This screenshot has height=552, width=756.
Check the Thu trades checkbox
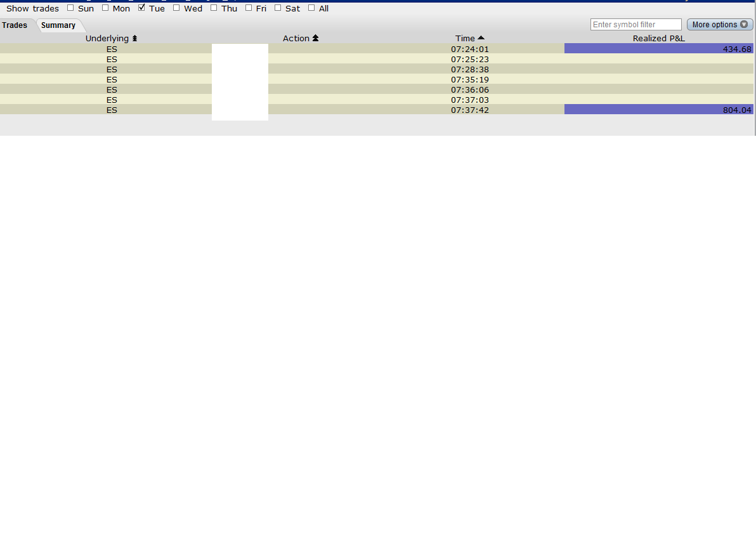[x=214, y=8]
